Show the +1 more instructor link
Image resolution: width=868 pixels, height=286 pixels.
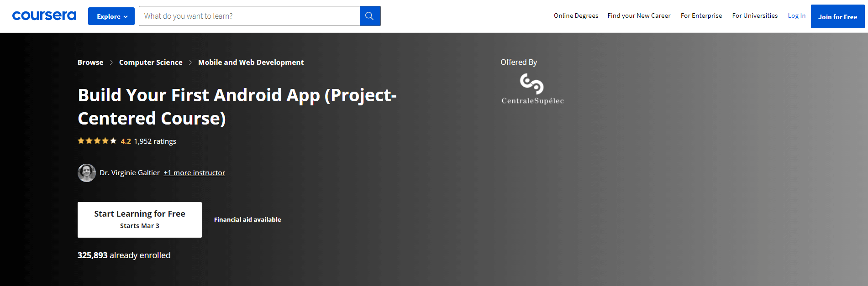pyautogui.click(x=195, y=173)
